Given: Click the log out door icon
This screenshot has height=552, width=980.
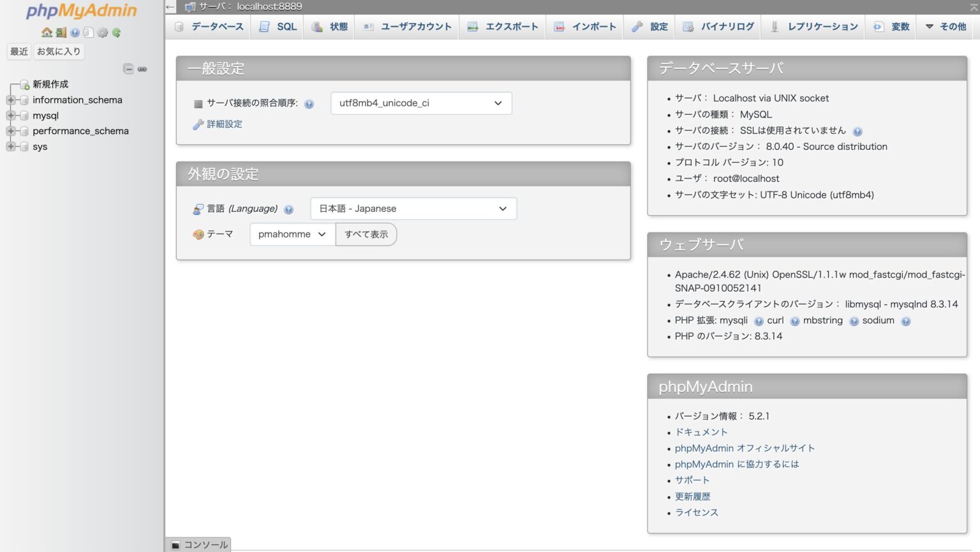Looking at the screenshot, I should (61, 33).
